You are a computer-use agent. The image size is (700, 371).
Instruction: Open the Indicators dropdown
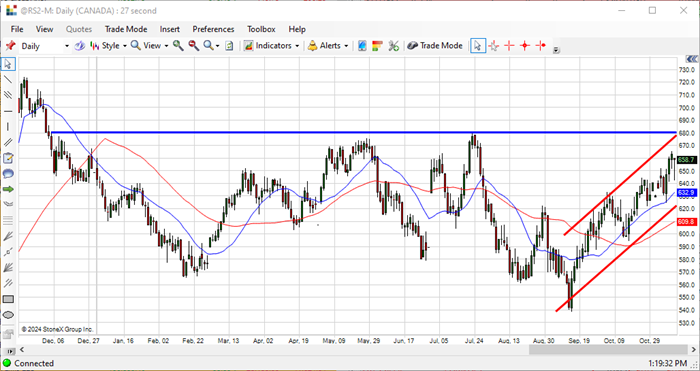[271, 46]
